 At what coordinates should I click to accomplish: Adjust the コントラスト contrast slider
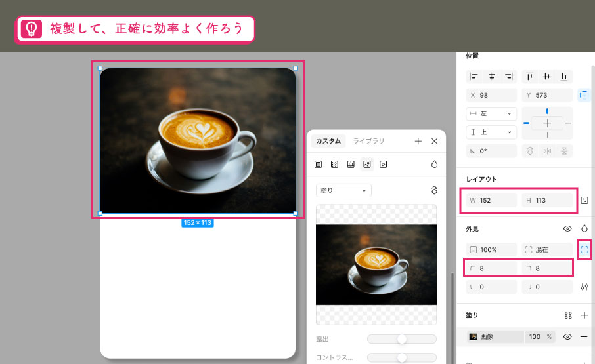tap(402, 357)
